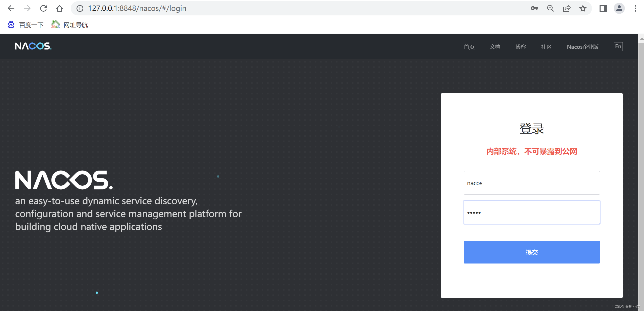The image size is (644, 311).
Task: Open Chrome three-dot menu
Action: point(635,8)
